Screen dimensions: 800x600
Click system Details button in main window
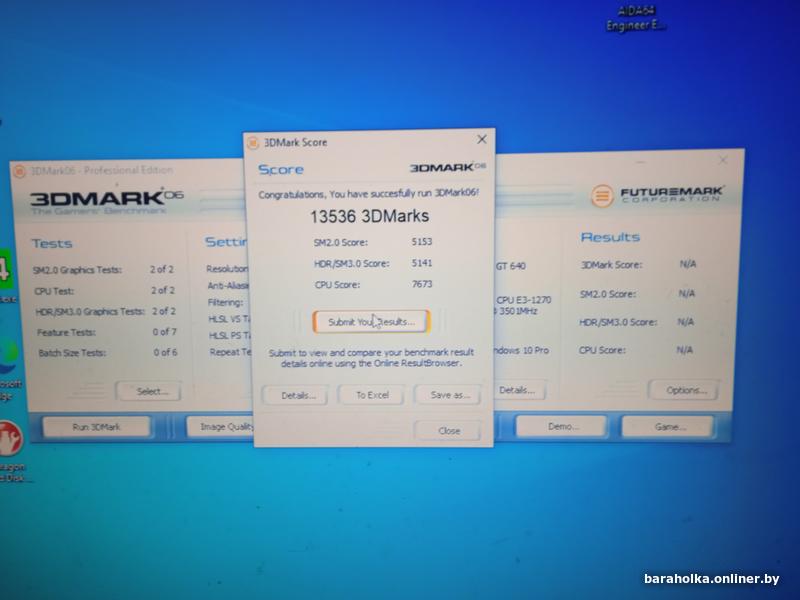point(517,390)
